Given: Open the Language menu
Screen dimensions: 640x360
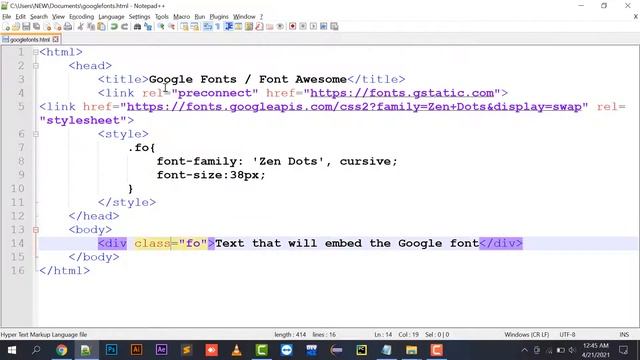Looking at the screenshot, I should (111, 17).
